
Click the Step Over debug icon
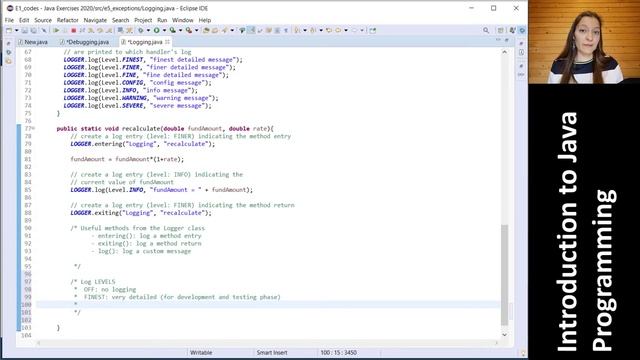pyautogui.click(x=100, y=30)
